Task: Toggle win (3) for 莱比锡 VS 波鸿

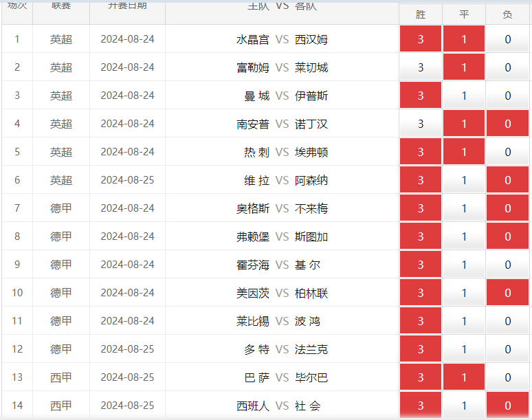Action: coord(421,320)
